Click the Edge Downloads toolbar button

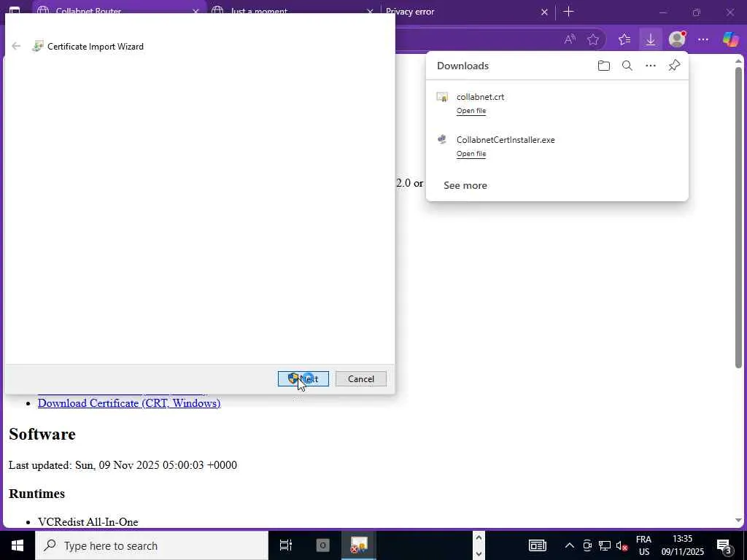pos(650,39)
